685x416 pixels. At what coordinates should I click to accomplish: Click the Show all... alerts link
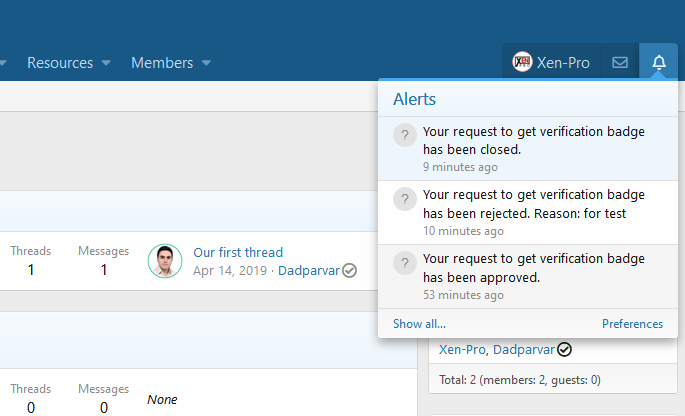click(x=419, y=324)
